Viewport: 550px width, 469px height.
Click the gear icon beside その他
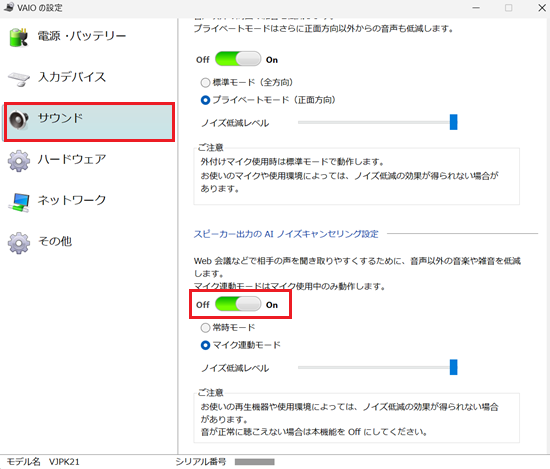point(19,243)
